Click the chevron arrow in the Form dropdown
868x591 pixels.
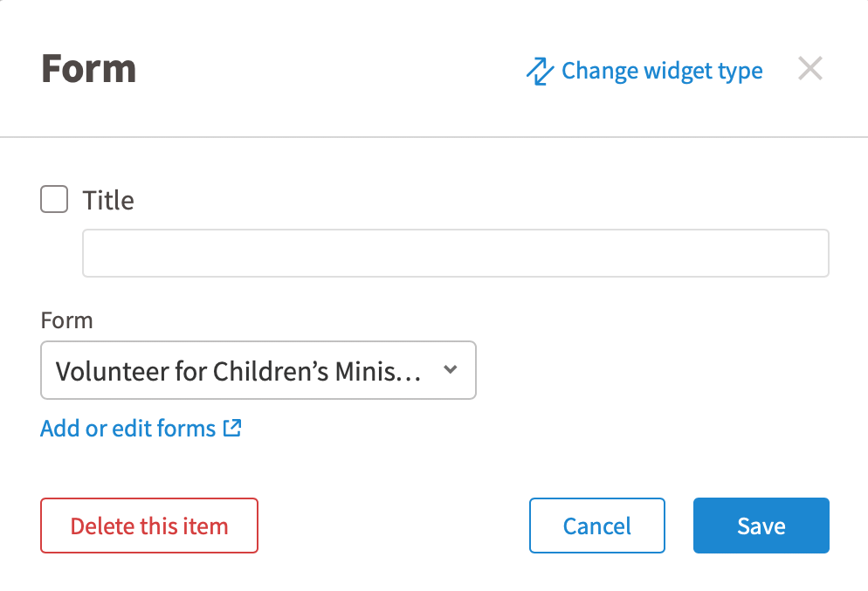pyautogui.click(x=451, y=369)
